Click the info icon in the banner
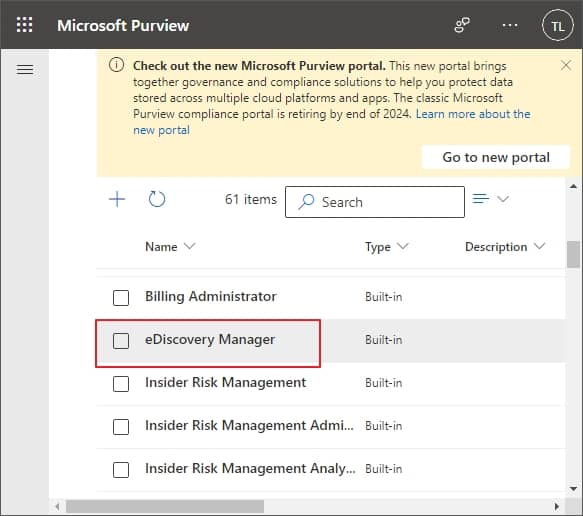Image resolution: width=583 pixels, height=516 pixels. [116, 65]
